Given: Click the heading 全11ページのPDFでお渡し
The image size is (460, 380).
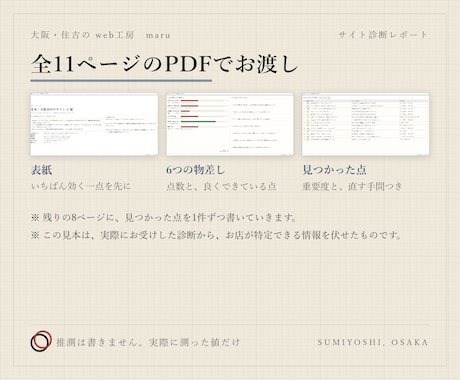Looking at the screenshot, I should coord(164,64).
